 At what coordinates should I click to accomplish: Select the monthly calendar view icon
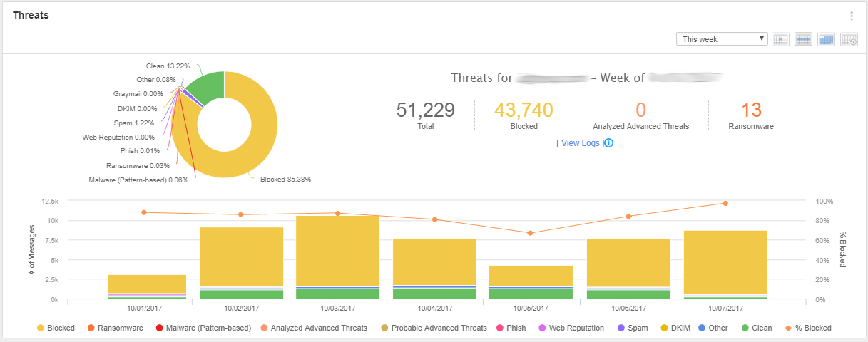pyautogui.click(x=826, y=39)
